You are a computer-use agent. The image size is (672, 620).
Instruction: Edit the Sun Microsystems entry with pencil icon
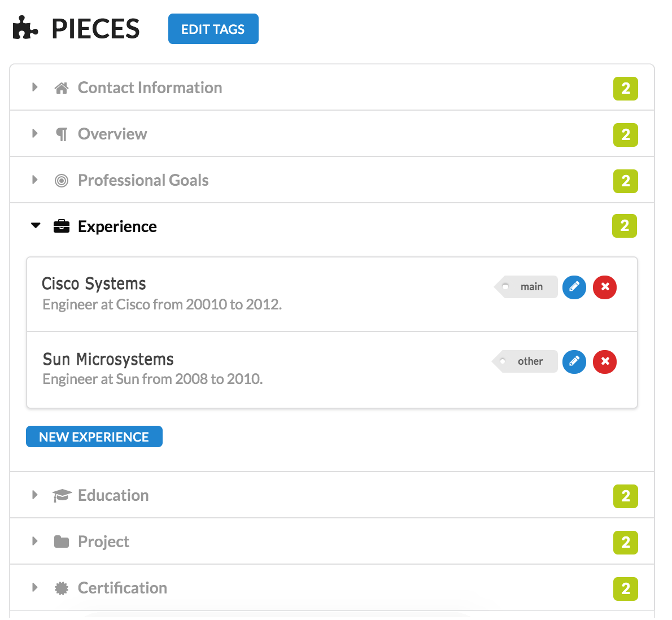point(574,361)
